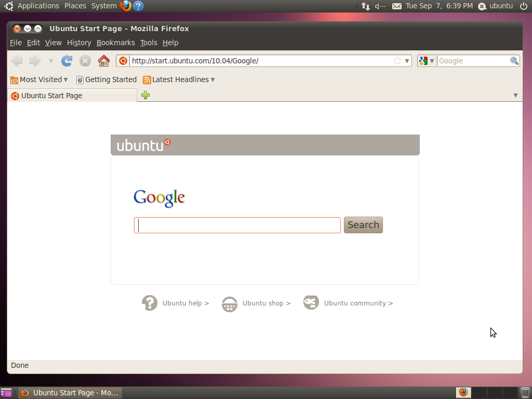This screenshot has height=399, width=532.
Task: Launch Firefox from the top panel icon
Action: click(126, 6)
